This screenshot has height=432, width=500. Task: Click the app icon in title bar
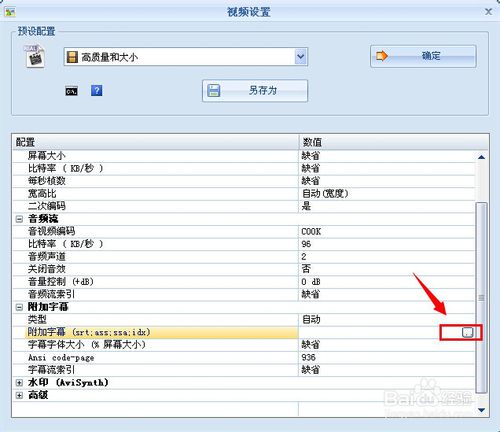10,12
